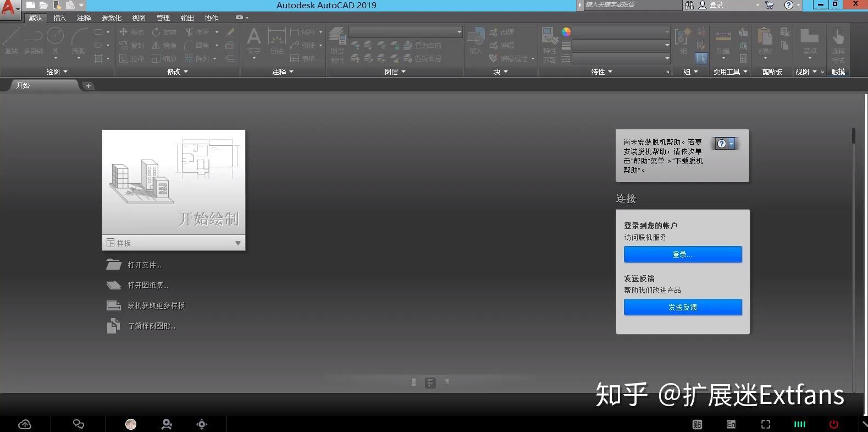Expand the Annotation (注释) panel

pyautogui.click(x=283, y=72)
